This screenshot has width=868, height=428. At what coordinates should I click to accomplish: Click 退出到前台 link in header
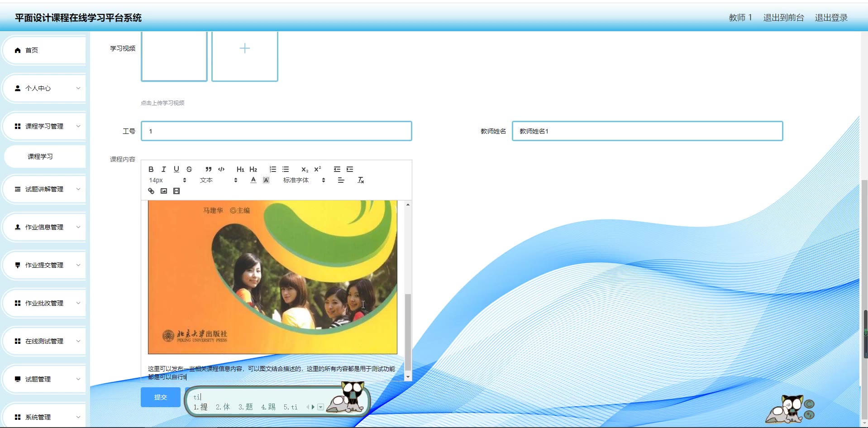(783, 18)
